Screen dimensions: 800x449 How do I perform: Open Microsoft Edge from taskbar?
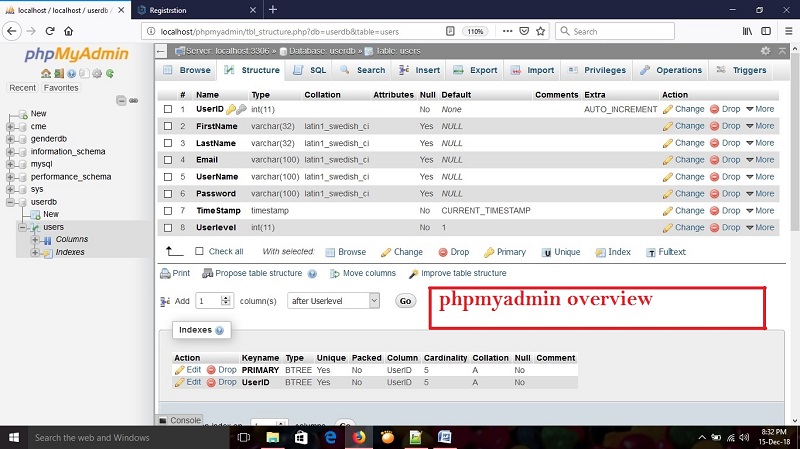[x=331, y=437]
